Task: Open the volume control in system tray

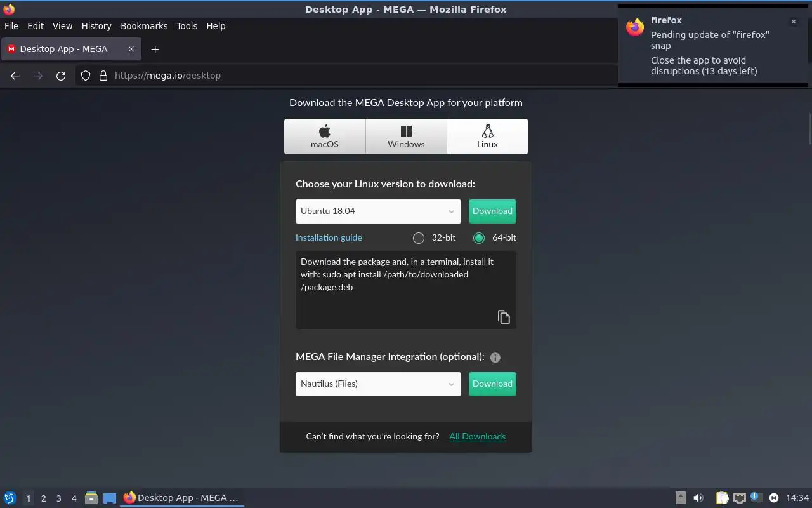Action: click(x=698, y=498)
